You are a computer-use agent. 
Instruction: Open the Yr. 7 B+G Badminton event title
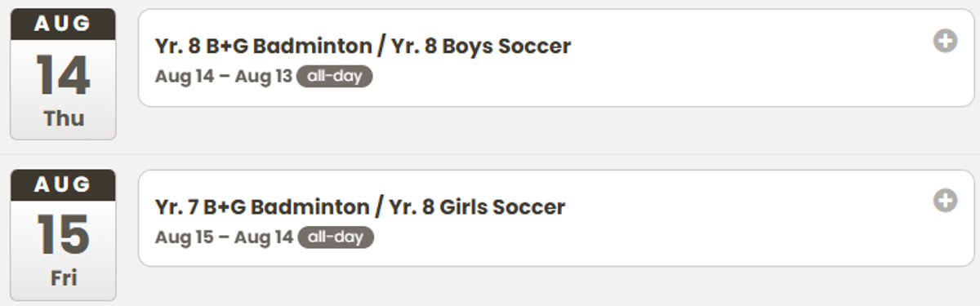[359, 207]
